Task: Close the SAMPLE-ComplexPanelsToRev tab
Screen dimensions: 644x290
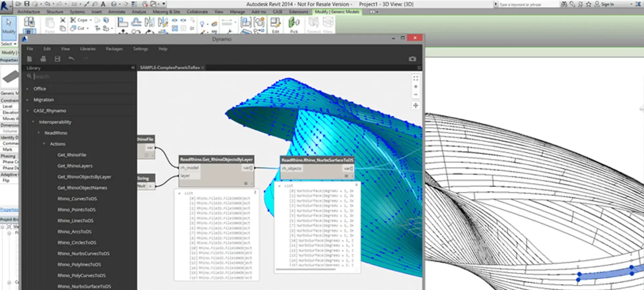Action: 203,68
